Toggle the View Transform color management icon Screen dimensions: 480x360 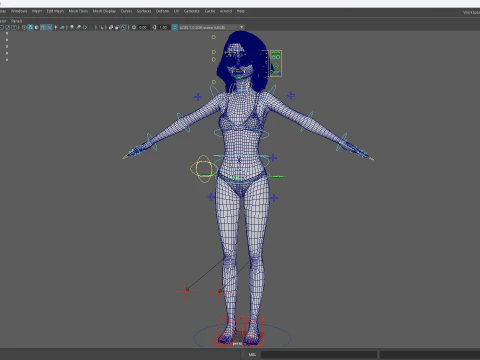(x=174, y=27)
